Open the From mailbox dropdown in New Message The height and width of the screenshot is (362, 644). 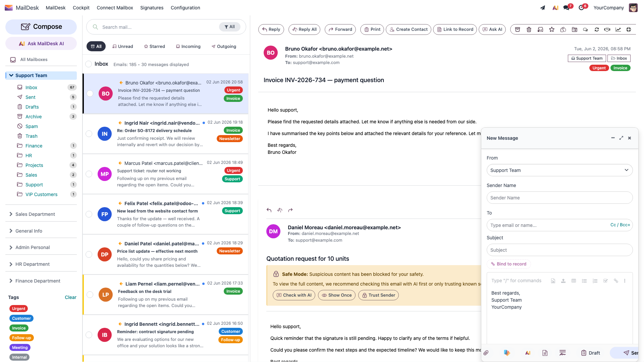pyautogui.click(x=559, y=170)
